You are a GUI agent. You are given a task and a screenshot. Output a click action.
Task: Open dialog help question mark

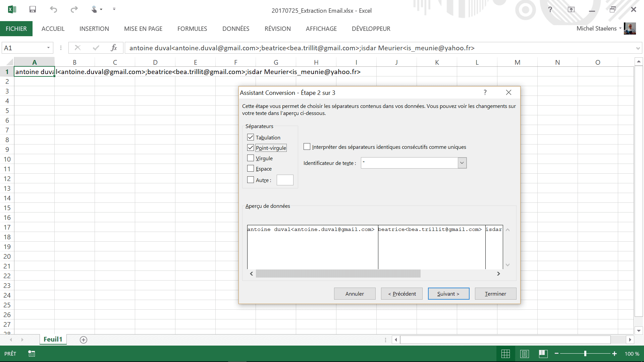coord(485,93)
